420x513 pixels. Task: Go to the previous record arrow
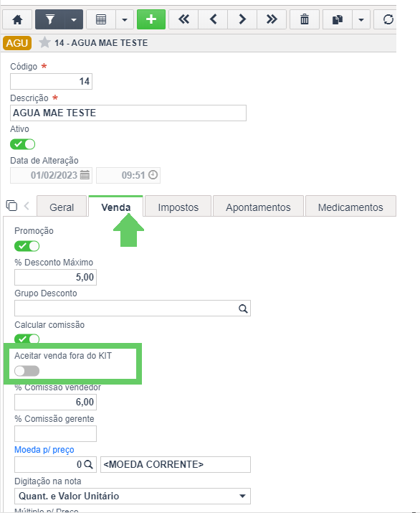click(213, 19)
